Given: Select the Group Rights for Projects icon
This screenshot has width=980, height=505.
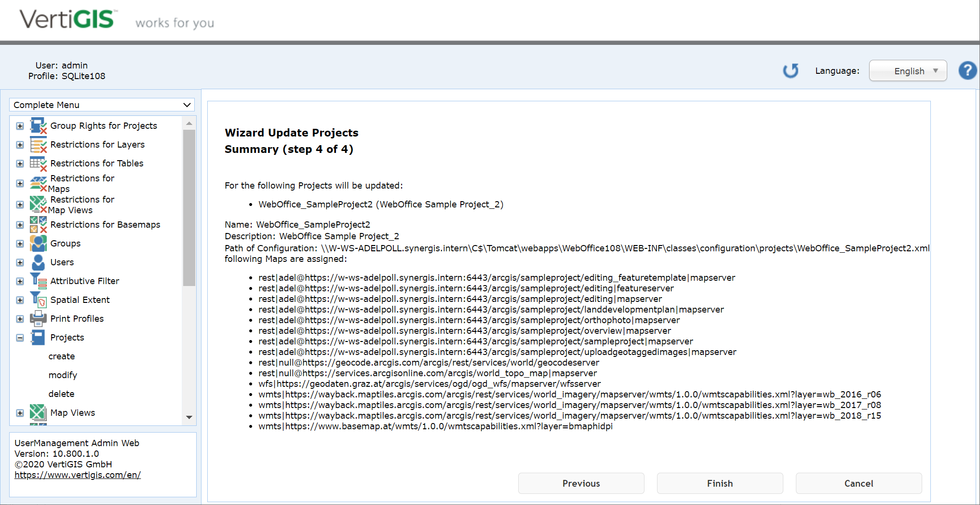Looking at the screenshot, I should point(38,125).
